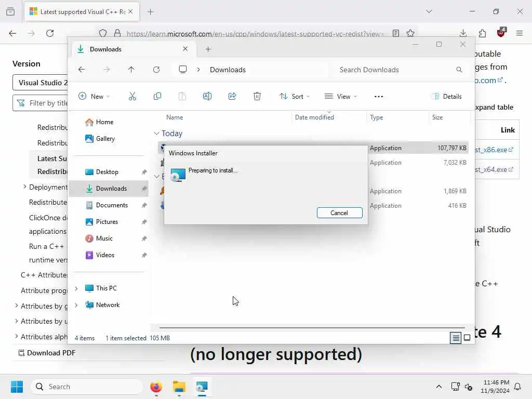Expand the This PC tree node
The width and height of the screenshot is (532, 399).
point(76,288)
